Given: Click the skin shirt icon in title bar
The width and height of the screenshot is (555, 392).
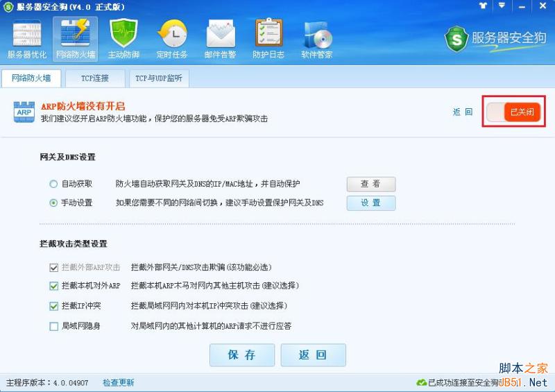Looking at the screenshot, I should point(483,6).
